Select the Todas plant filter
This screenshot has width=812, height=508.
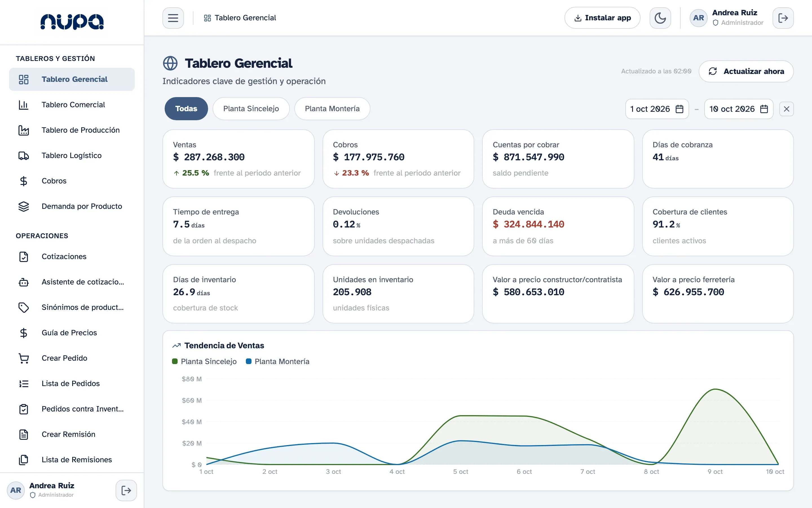pos(186,109)
